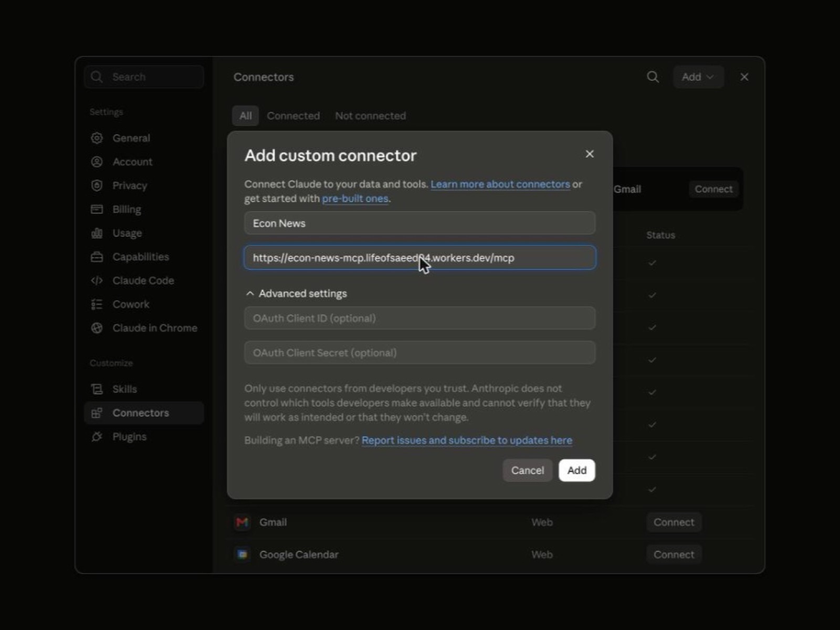
Task: Click the Usage bar chart icon
Action: tap(97, 233)
